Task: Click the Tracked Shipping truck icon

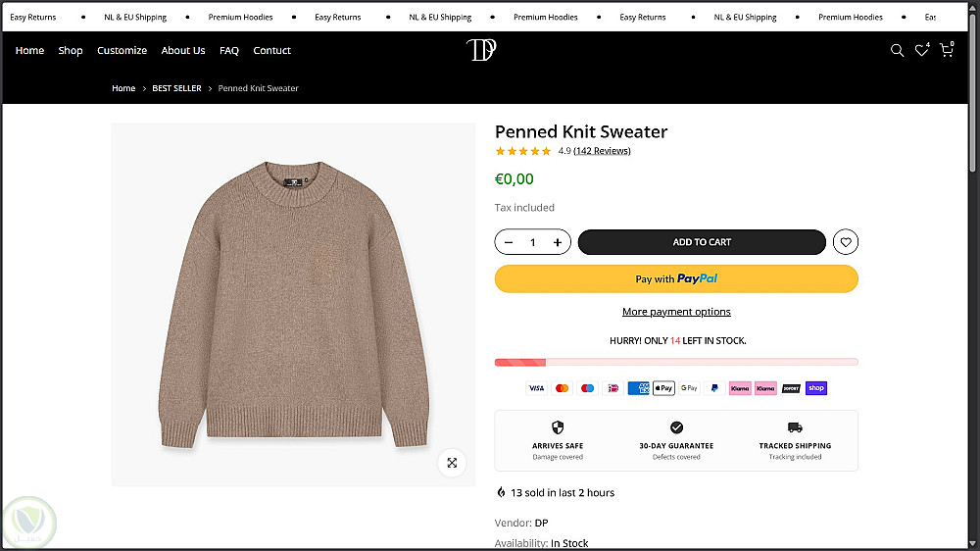Action: pyautogui.click(x=795, y=427)
